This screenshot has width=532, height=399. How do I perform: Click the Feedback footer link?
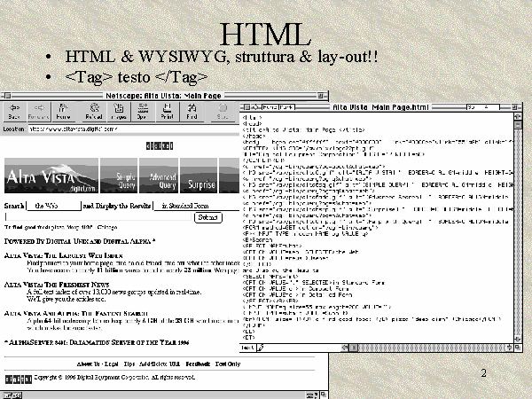point(198,364)
